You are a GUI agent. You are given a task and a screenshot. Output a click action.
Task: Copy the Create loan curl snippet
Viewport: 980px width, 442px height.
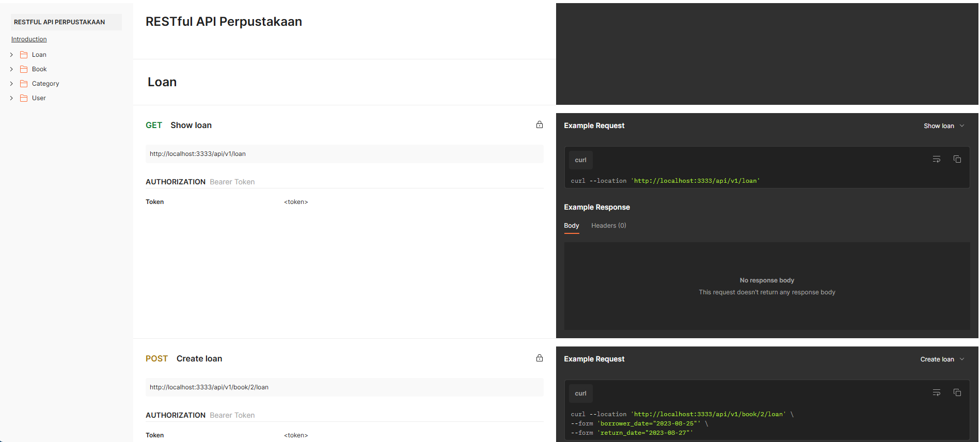point(957,393)
